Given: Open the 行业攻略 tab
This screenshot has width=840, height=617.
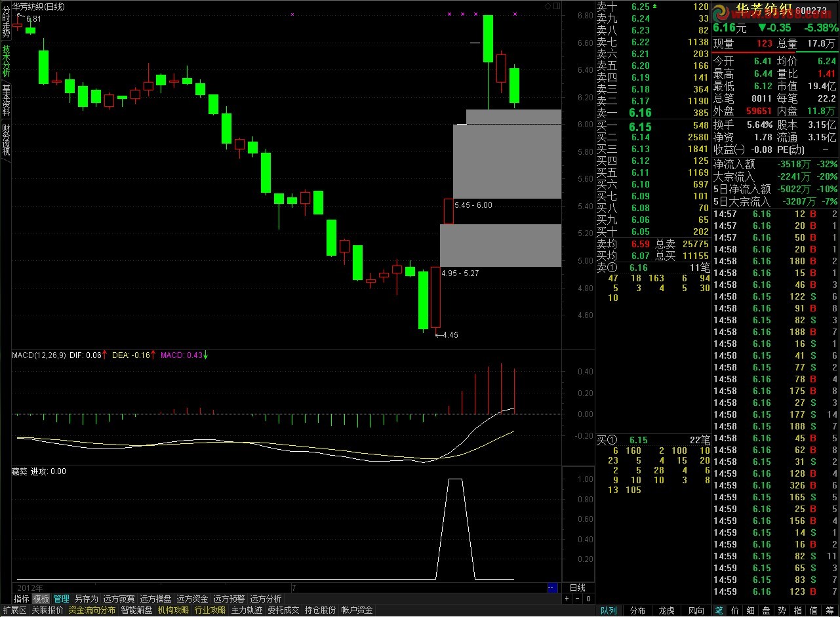Looking at the screenshot, I should pos(210,610).
